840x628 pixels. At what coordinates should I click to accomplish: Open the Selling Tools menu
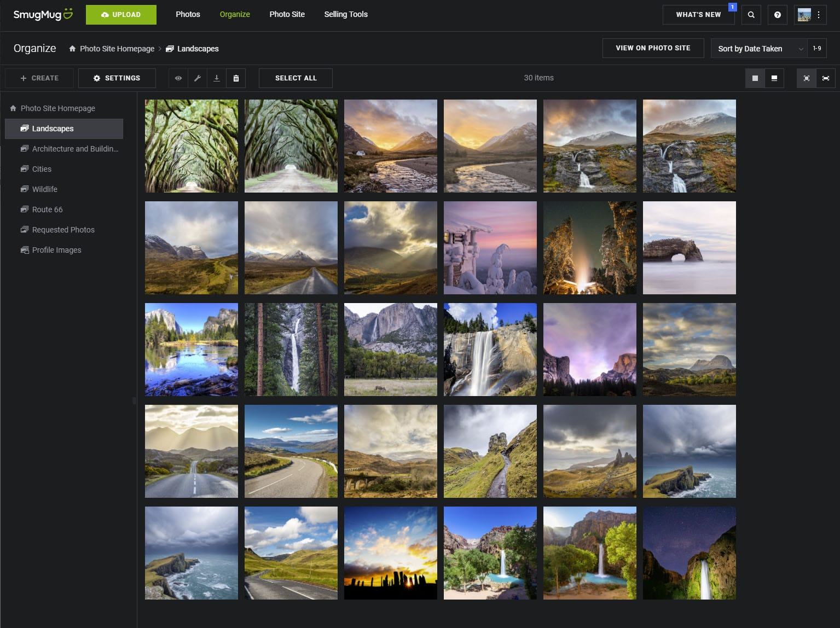pyautogui.click(x=346, y=14)
